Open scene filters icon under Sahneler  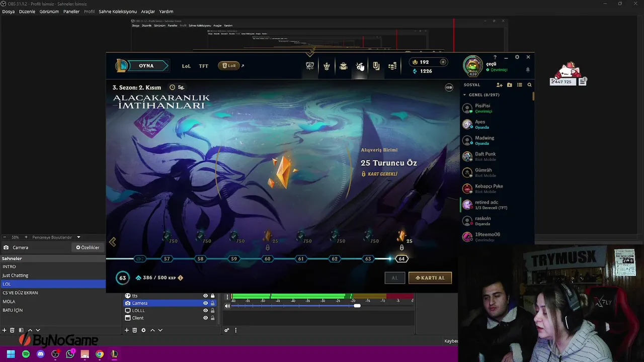[x=21, y=330]
